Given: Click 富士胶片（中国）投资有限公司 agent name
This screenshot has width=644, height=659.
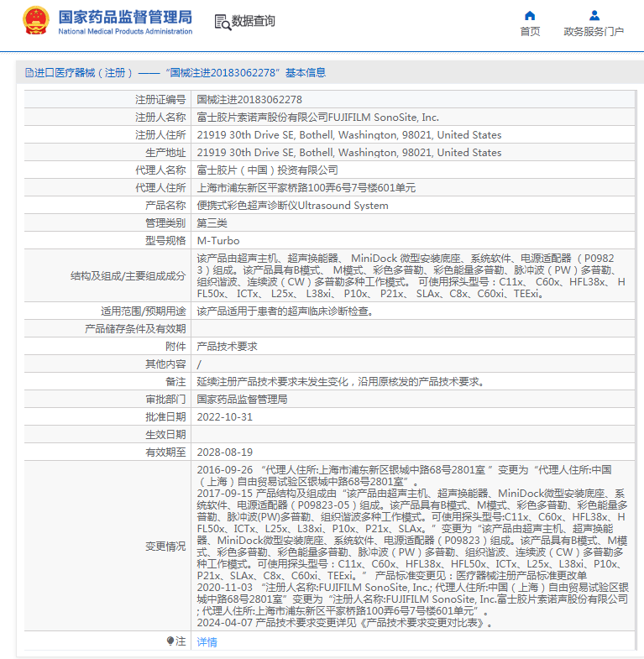Looking at the screenshot, I should coord(267,170).
